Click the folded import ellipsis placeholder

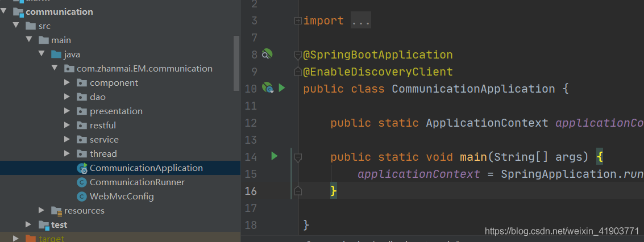361,20
